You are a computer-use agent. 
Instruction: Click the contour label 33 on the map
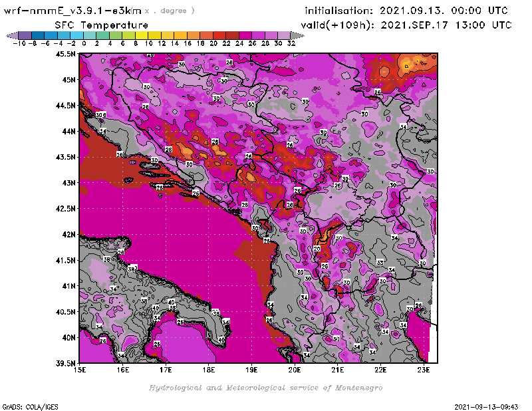(x=380, y=262)
